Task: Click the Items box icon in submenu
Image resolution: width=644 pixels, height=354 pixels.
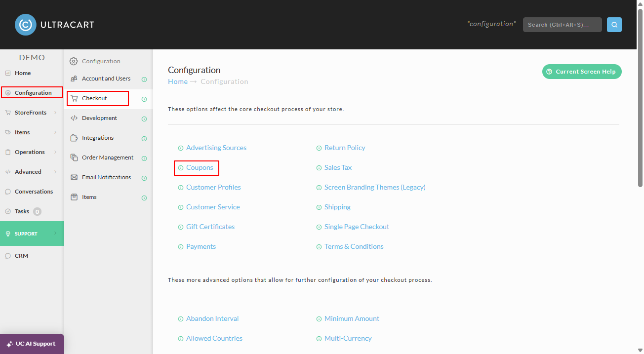Action: click(x=74, y=197)
